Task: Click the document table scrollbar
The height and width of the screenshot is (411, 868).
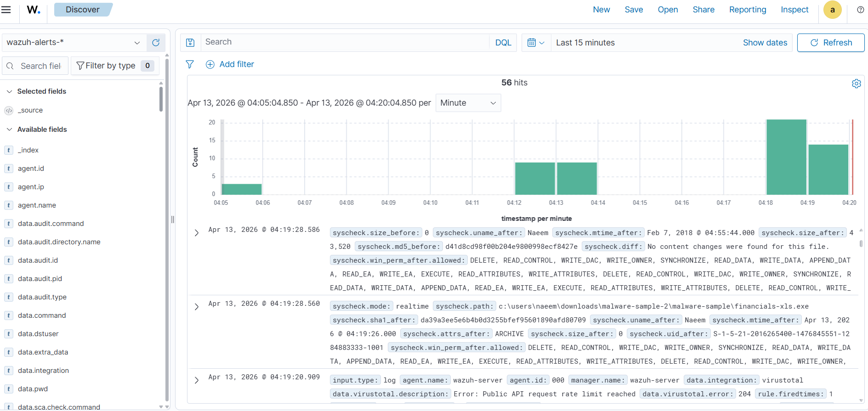Action: (861, 243)
